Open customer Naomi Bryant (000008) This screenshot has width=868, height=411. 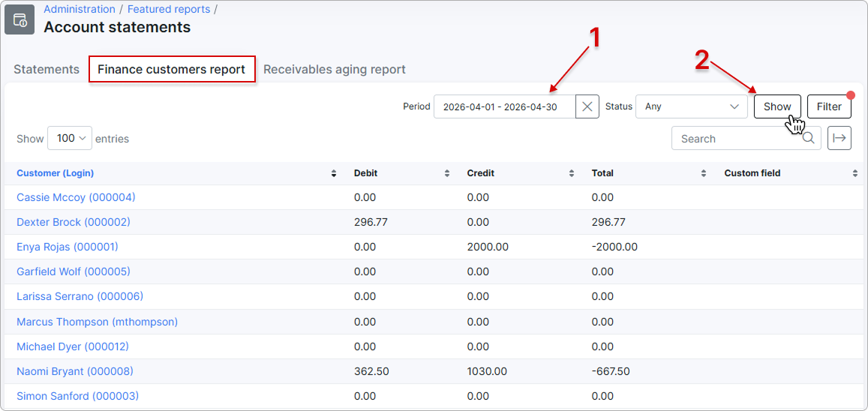(x=75, y=371)
